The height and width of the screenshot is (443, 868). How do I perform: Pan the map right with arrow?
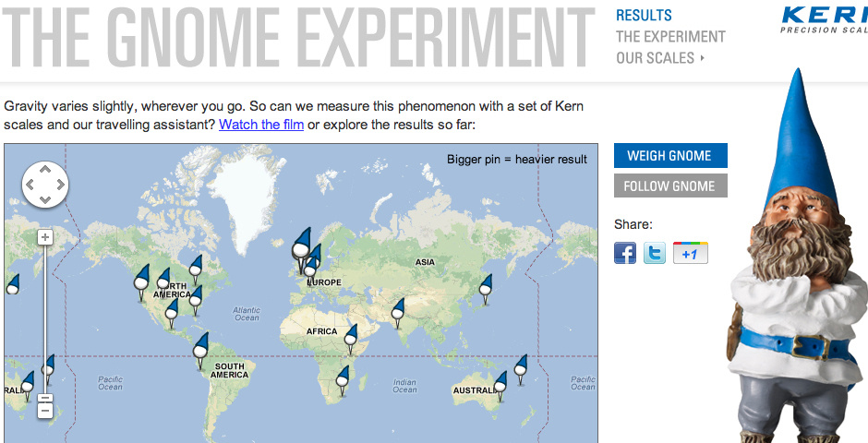(x=60, y=185)
